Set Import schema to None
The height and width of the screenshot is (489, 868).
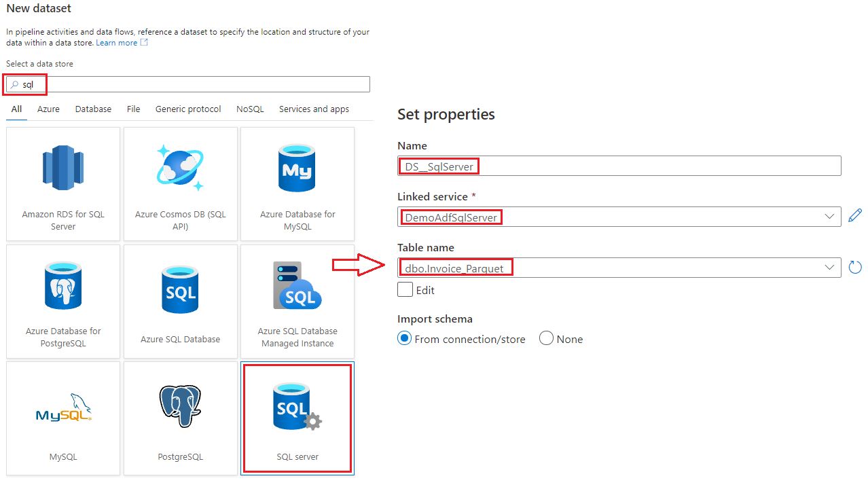click(x=545, y=339)
